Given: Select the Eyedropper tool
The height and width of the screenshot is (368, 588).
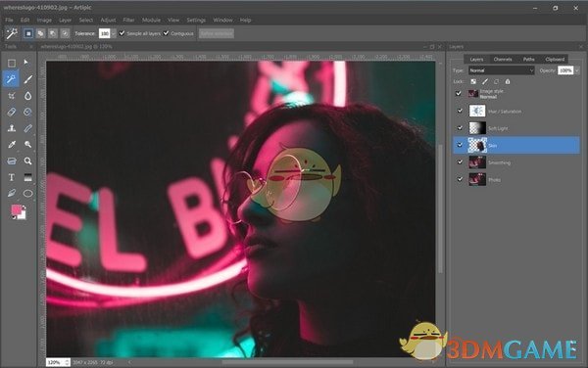Looking at the screenshot, I should click(x=12, y=145).
